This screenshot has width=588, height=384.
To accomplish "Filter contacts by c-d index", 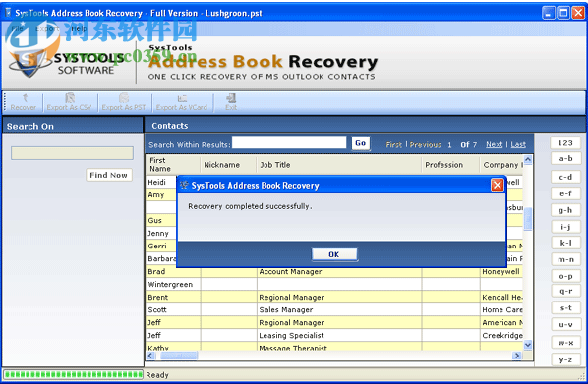I will pyautogui.click(x=565, y=177).
